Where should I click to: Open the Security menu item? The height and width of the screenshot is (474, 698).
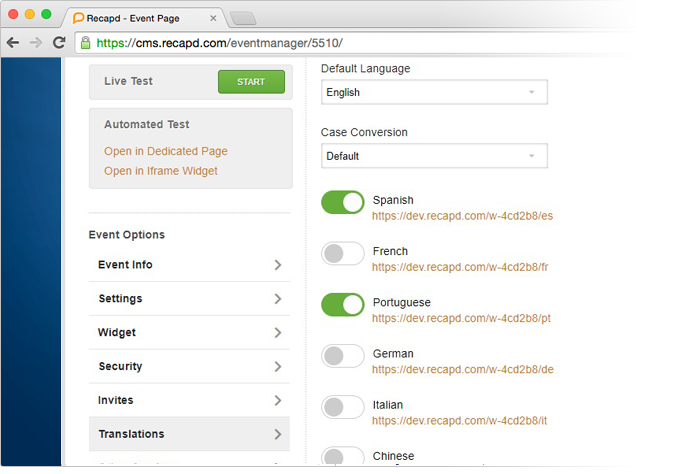pyautogui.click(x=189, y=366)
